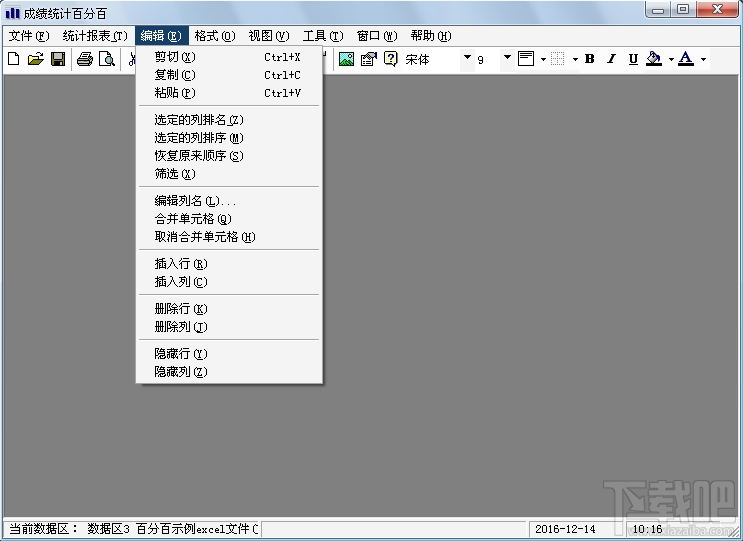Click the cell border grid icon
This screenshot has height=541, width=743.
[558, 59]
